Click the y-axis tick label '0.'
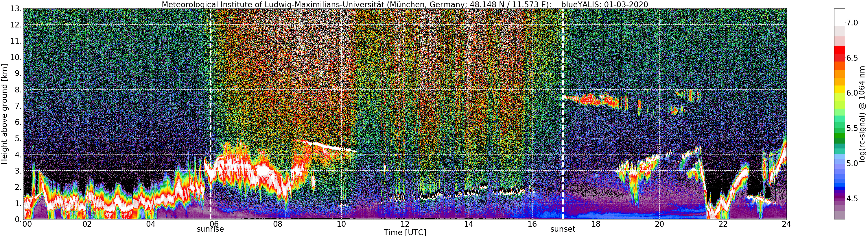Image resolution: width=868 pixels, height=238 pixels. pyautogui.click(x=18, y=220)
